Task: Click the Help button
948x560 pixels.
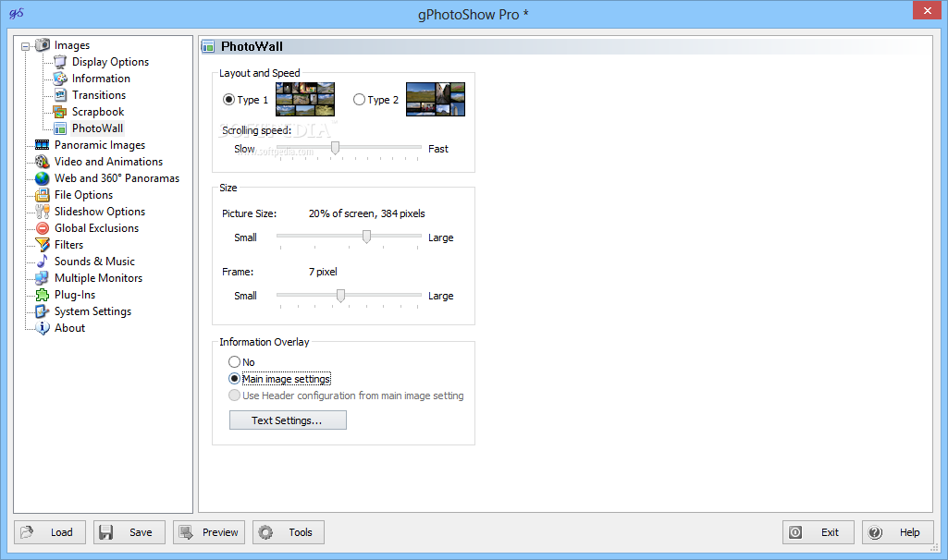Action: pyautogui.click(x=898, y=532)
